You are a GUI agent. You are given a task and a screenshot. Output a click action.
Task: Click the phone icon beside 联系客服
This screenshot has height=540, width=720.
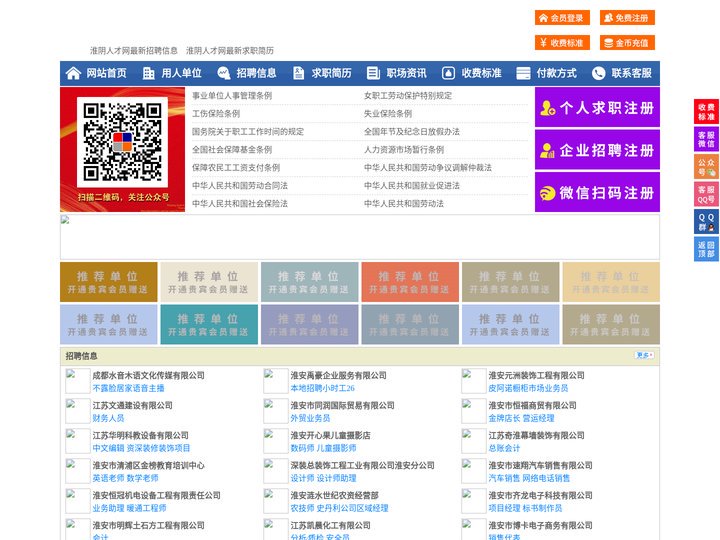(598, 73)
